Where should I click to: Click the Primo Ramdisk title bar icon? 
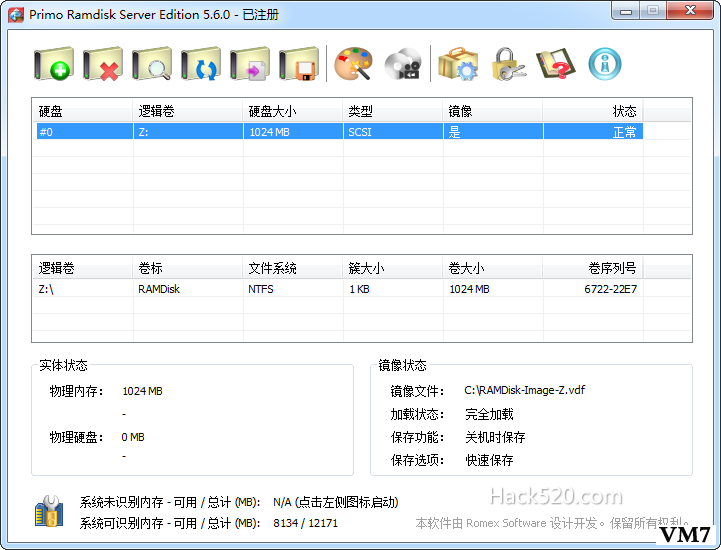(16, 15)
